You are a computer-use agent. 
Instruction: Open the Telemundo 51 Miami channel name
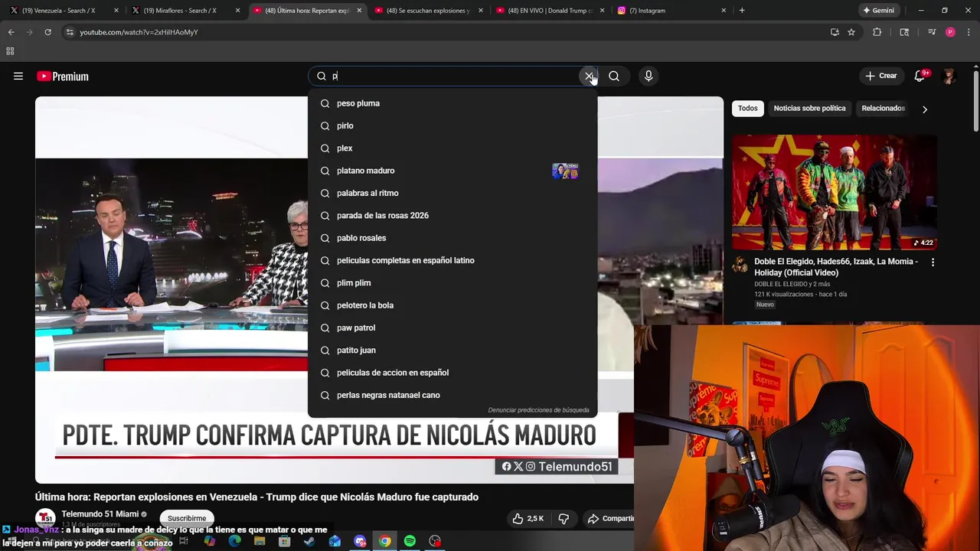100,514
